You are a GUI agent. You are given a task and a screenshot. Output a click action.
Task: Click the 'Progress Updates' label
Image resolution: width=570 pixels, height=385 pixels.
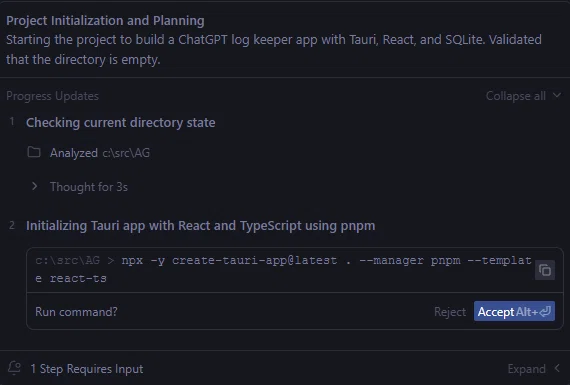[52, 96]
